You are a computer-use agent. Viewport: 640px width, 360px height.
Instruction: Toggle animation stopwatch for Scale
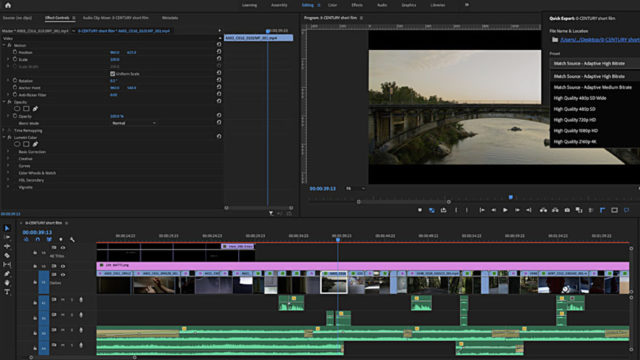(15, 59)
